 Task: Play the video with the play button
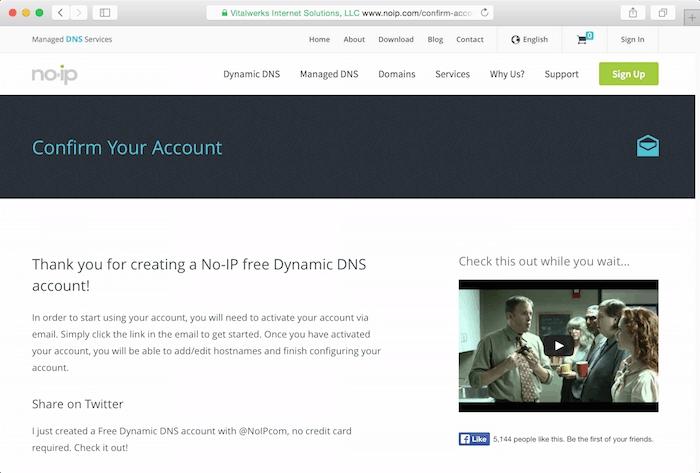(558, 346)
